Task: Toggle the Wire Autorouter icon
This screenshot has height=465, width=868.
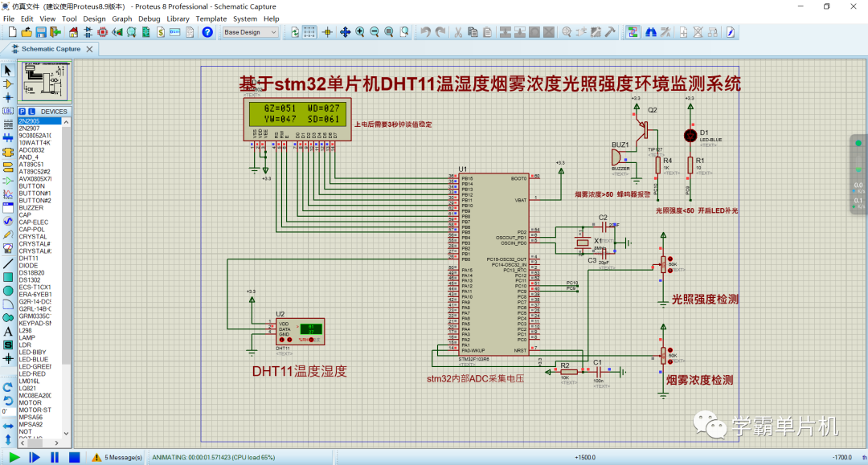Action: 633,33
